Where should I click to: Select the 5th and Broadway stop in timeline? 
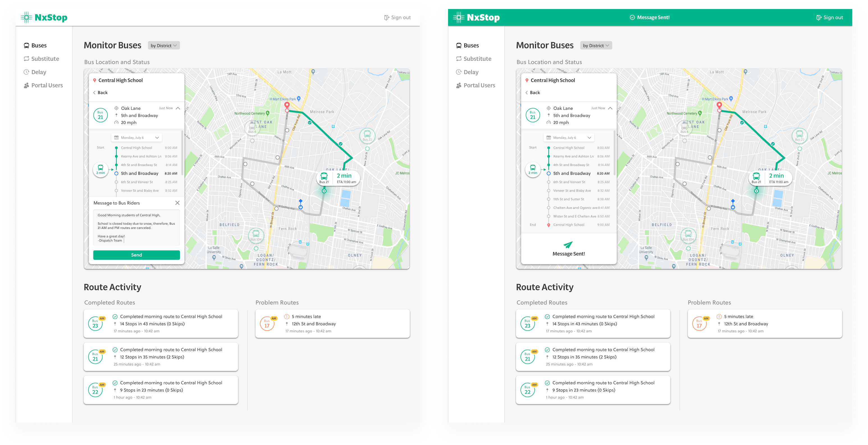[139, 173]
